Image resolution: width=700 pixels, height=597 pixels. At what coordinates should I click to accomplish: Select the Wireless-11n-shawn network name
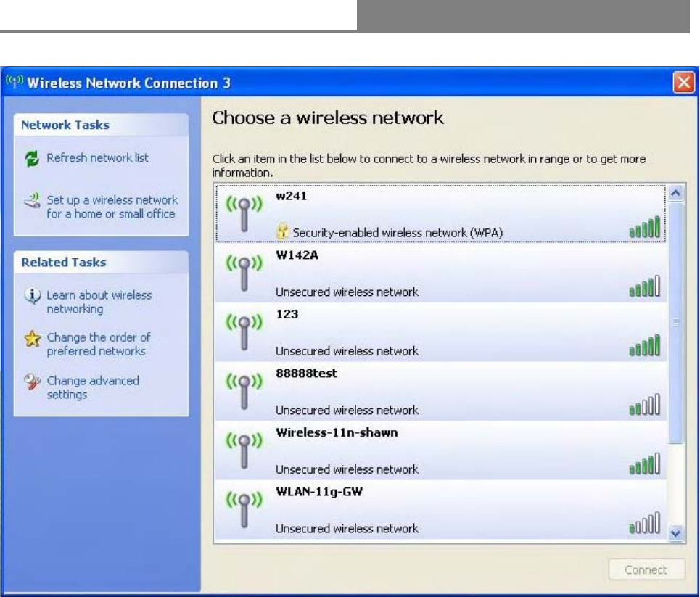[337, 432]
